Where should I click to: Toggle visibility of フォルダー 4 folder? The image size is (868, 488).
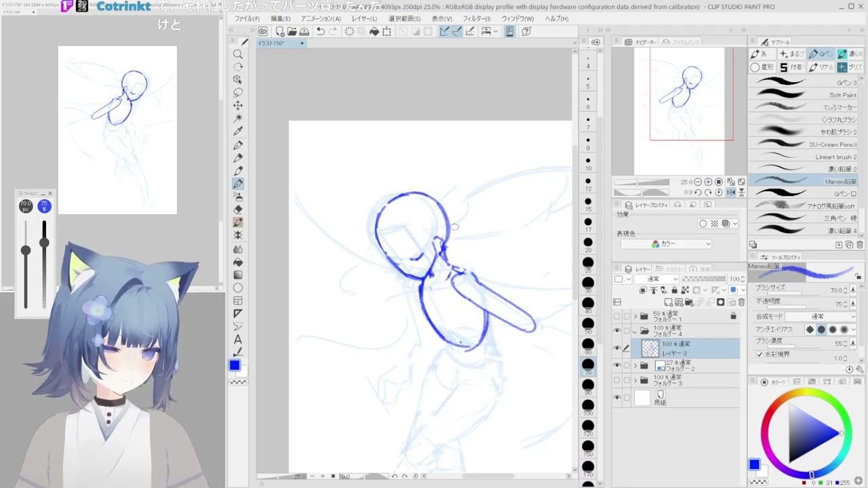(616, 331)
